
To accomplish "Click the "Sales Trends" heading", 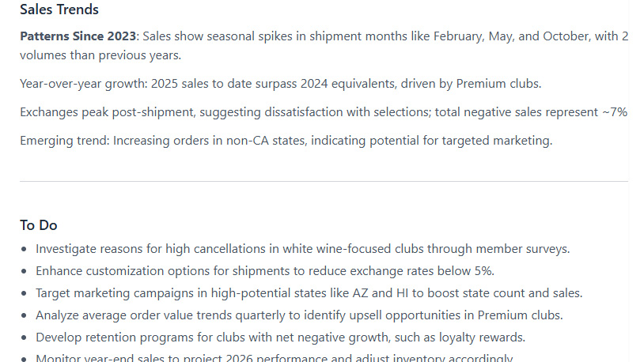I will (x=59, y=10).
